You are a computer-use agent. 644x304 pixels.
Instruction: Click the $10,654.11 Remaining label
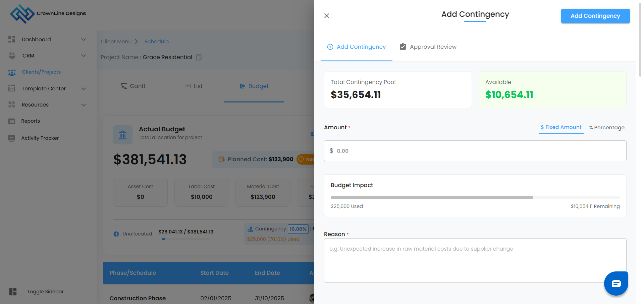[x=595, y=206]
